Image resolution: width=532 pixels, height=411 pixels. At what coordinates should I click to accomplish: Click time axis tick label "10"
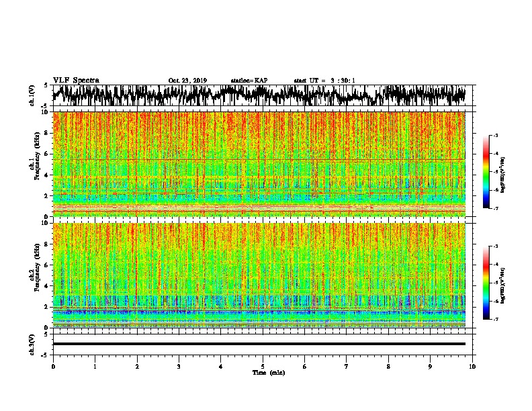[x=472, y=367]
